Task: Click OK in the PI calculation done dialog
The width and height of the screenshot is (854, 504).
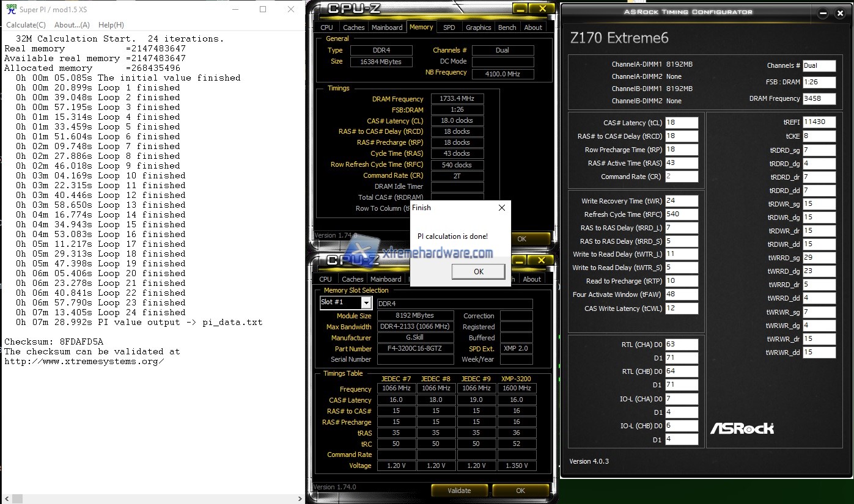Action: pos(477,271)
